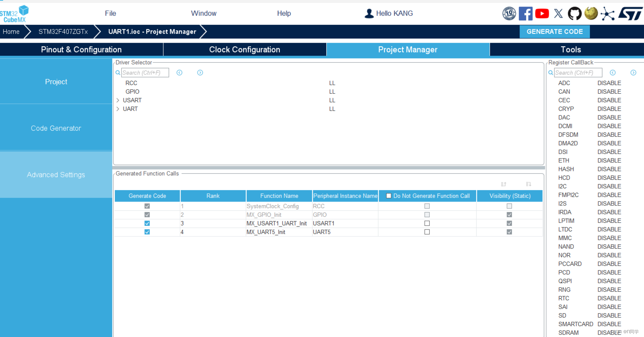Click the move-rank-down sort icon
644x337 pixels.
pos(529,184)
